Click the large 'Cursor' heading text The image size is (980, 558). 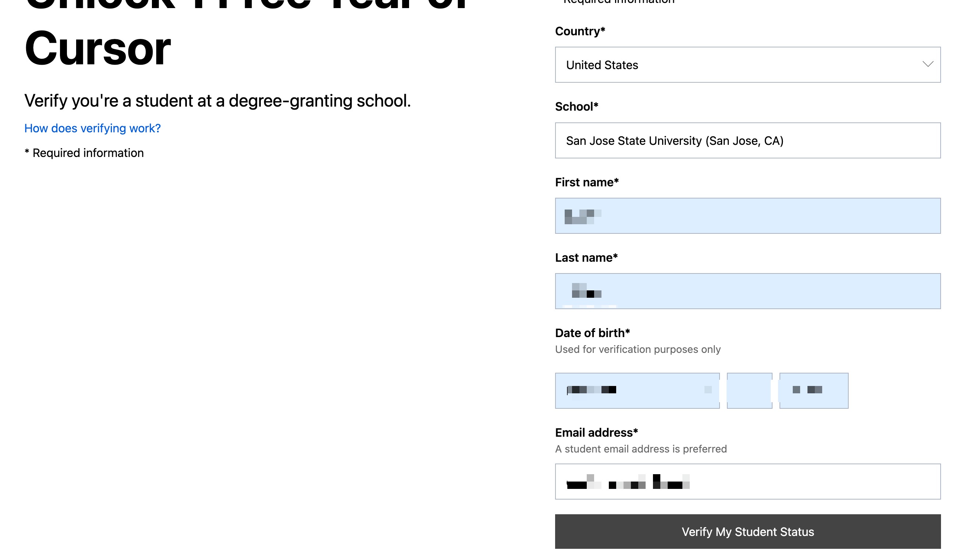pyautogui.click(x=98, y=49)
